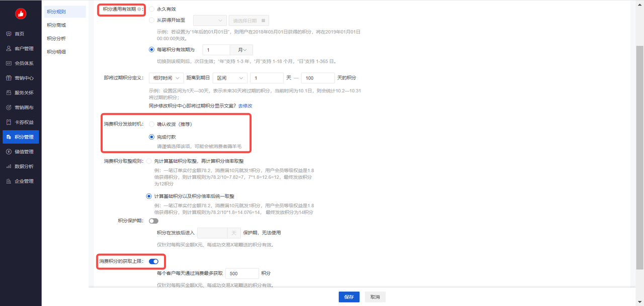Open 服务关怀 service care icon
The image size is (644, 306).
click(9, 92)
